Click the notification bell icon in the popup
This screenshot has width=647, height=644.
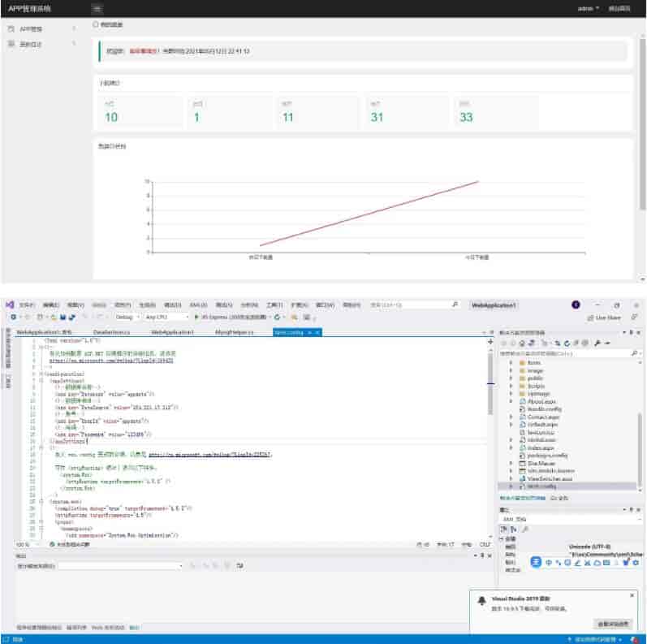coord(482,599)
